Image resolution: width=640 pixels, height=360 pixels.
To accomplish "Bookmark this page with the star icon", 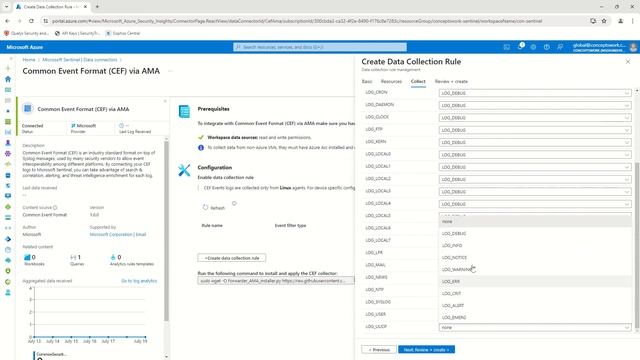I will point(604,21).
